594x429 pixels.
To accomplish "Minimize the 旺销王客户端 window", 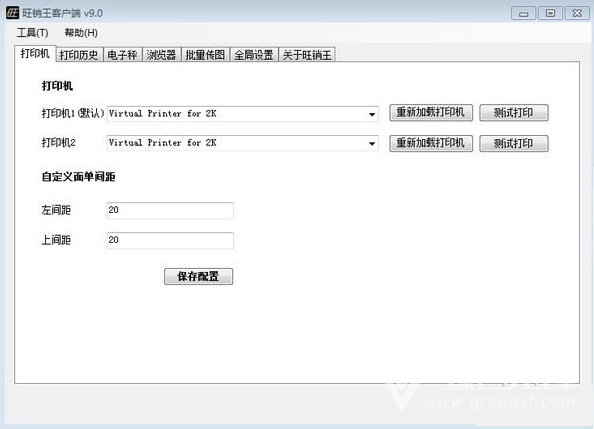I will pyautogui.click(x=524, y=13).
